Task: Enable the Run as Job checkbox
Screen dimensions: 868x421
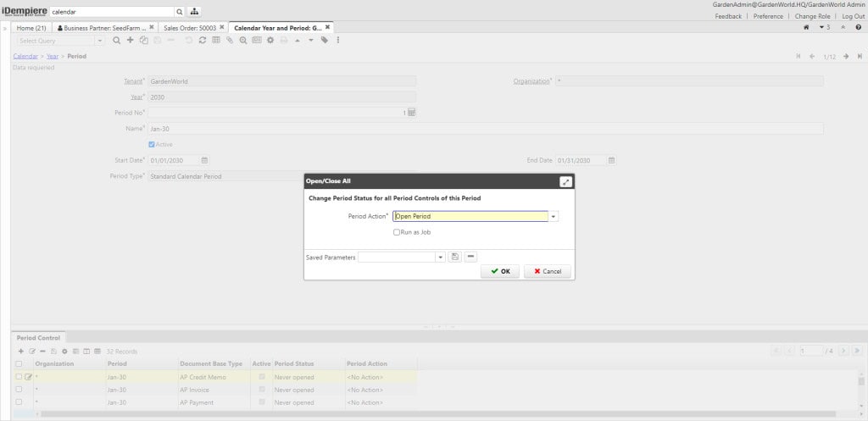Action: [x=397, y=232]
